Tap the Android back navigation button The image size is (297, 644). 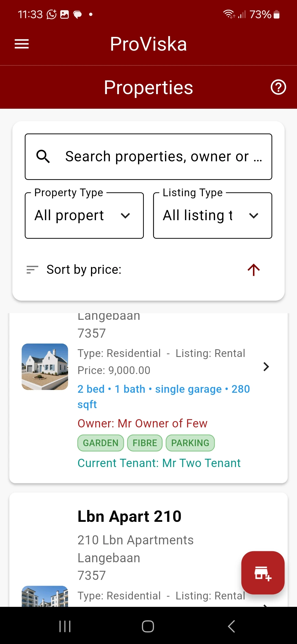click(x=232, y=626)
